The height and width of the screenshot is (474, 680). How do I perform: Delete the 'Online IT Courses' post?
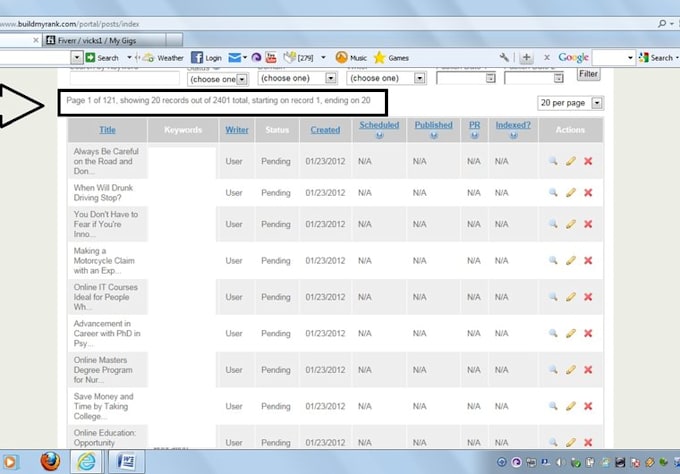(x=588, y=297)
